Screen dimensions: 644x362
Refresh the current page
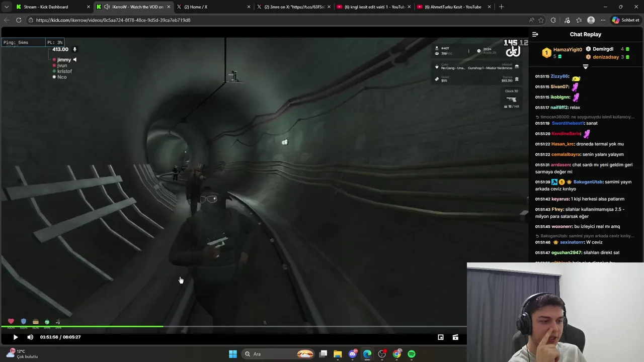[19, 20]
